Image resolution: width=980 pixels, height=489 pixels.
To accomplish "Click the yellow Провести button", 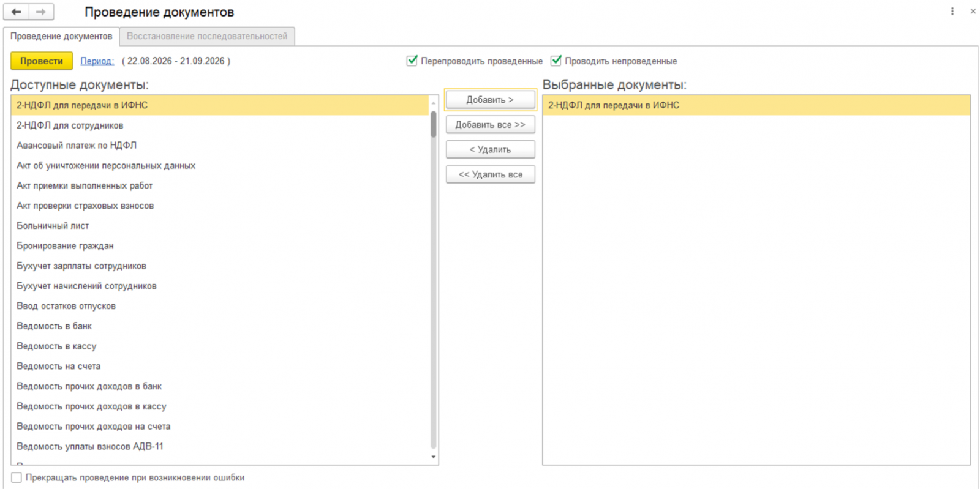I will point(42,61).
